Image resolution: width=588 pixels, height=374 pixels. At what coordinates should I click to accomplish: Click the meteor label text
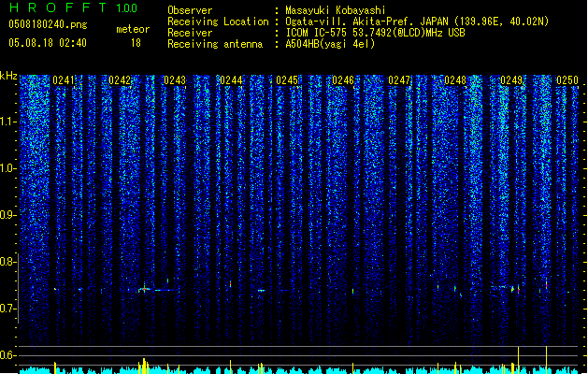[x=133, y=29]
